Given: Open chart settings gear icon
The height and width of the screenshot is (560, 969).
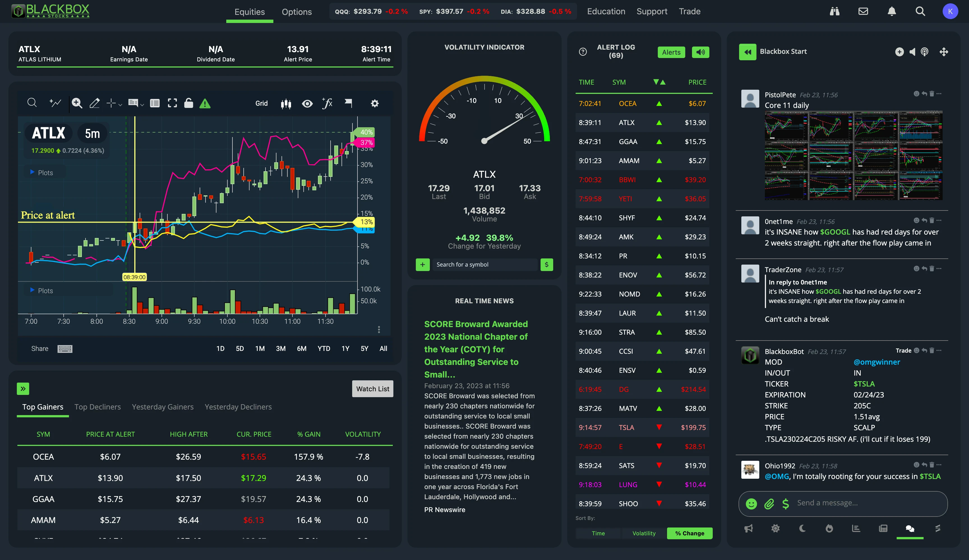Looking at the screenshot, I should coord(375,103).
